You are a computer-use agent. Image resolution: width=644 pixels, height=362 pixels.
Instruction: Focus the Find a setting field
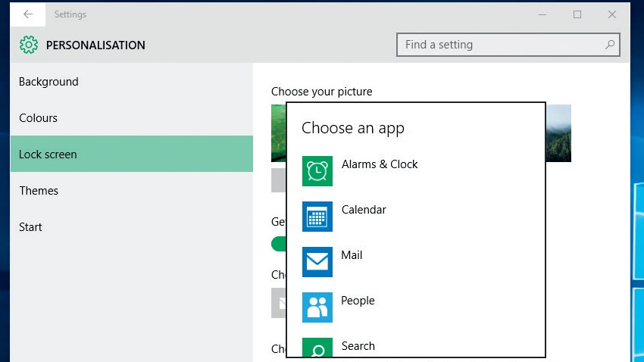508,45
